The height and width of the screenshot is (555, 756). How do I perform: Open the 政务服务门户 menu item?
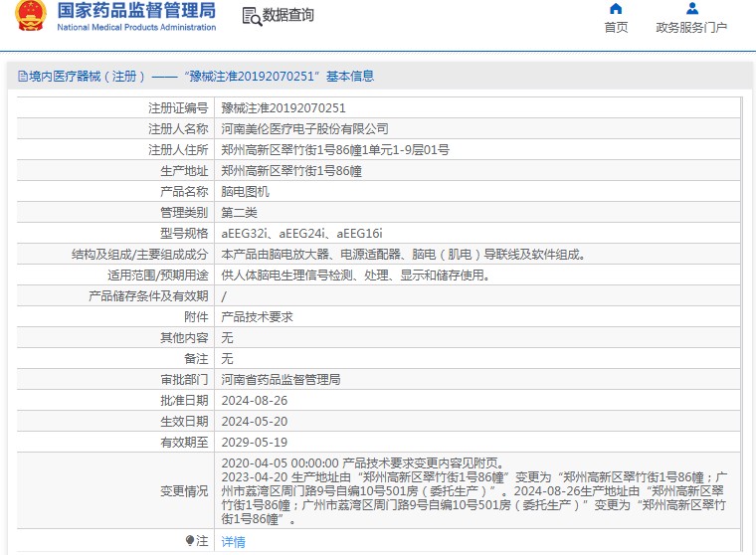coord(690,28)
